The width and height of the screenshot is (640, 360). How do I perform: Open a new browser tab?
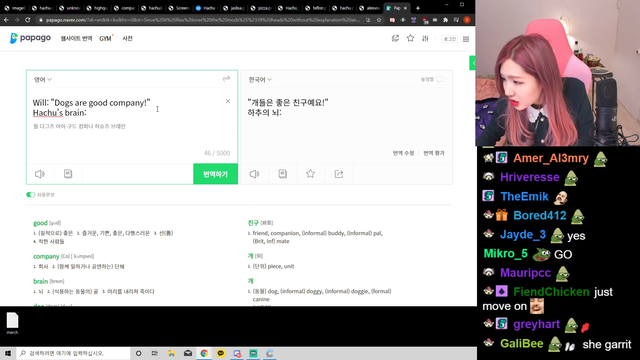418,8
